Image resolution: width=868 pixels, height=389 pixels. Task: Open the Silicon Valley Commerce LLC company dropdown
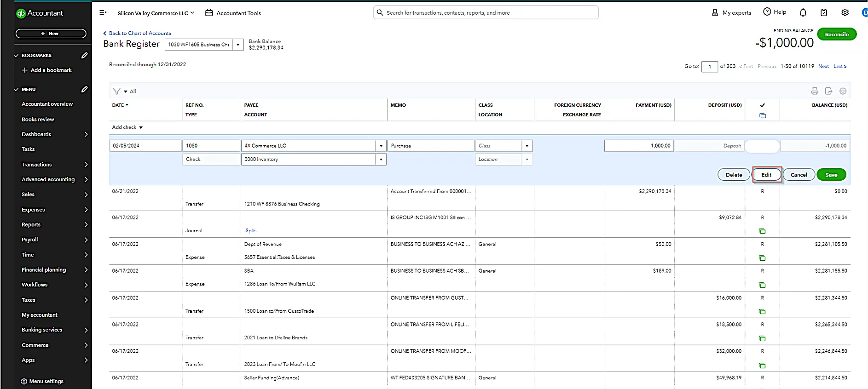tap(156, 13)
